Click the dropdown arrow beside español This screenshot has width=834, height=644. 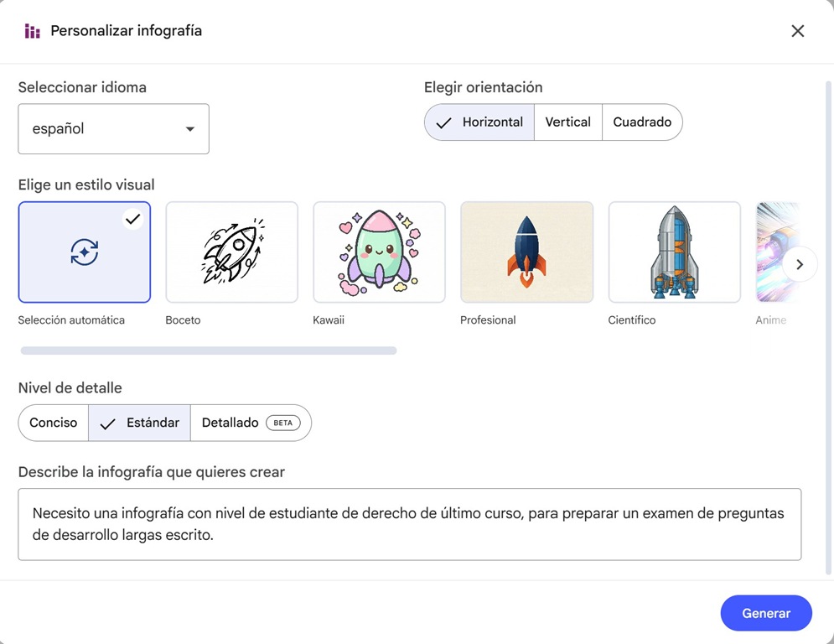tap(190, 129)
